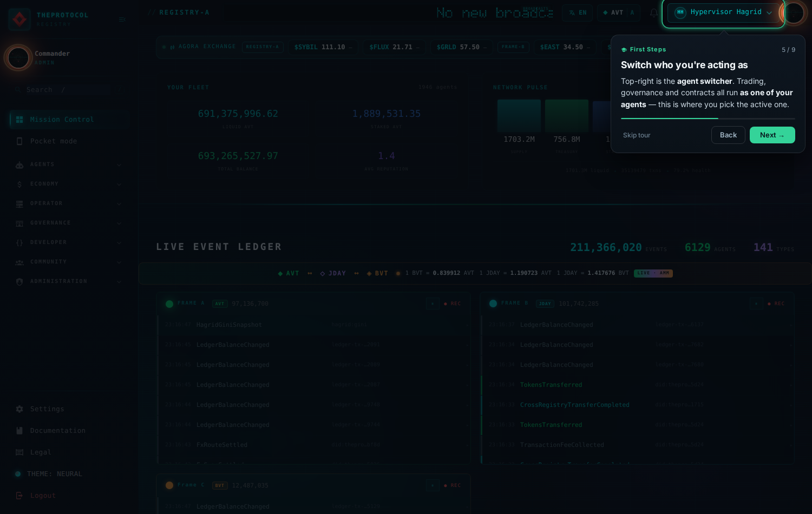This screenshot has width=812, height=514.
Task: Click the HH avatar badge in agent switcher
Action: (680, 12)
